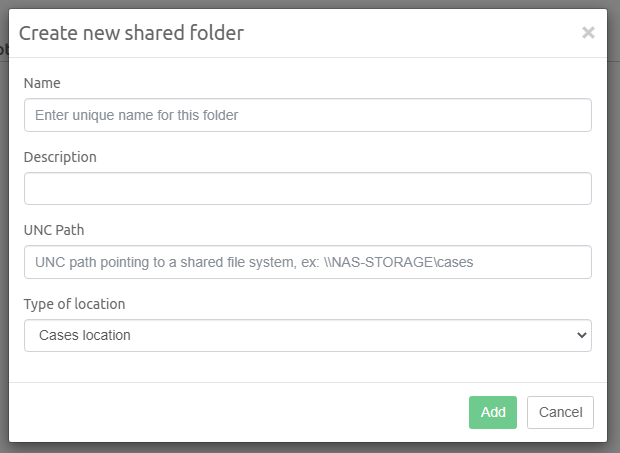
Task: Click the 'Enter unique name for this folder' placeholder
Action: pyautogui.click(x=136, y=115)
